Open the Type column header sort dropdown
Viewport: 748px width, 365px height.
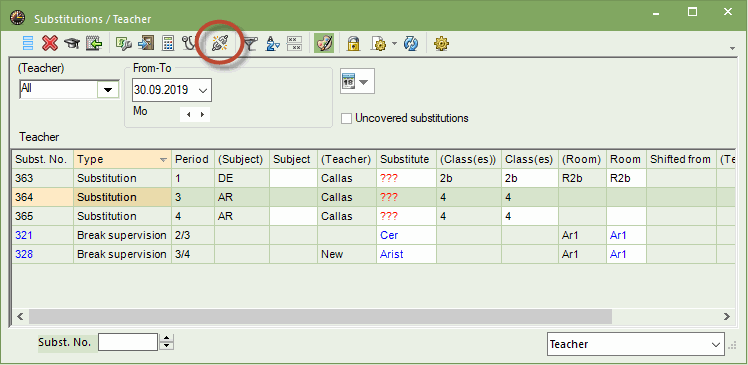click(164, 160)
